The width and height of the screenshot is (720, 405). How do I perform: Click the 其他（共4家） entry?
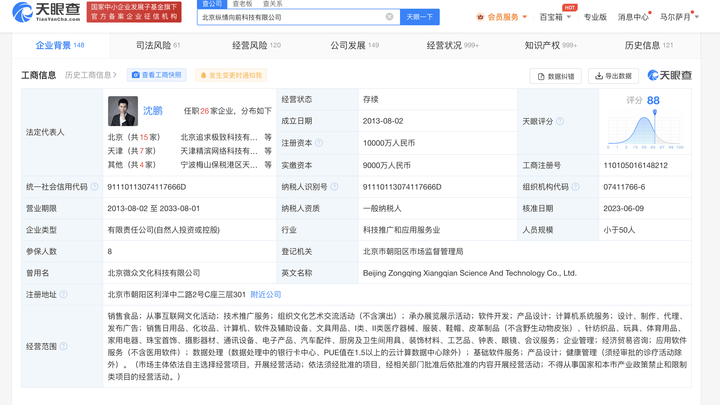(132, 165)
